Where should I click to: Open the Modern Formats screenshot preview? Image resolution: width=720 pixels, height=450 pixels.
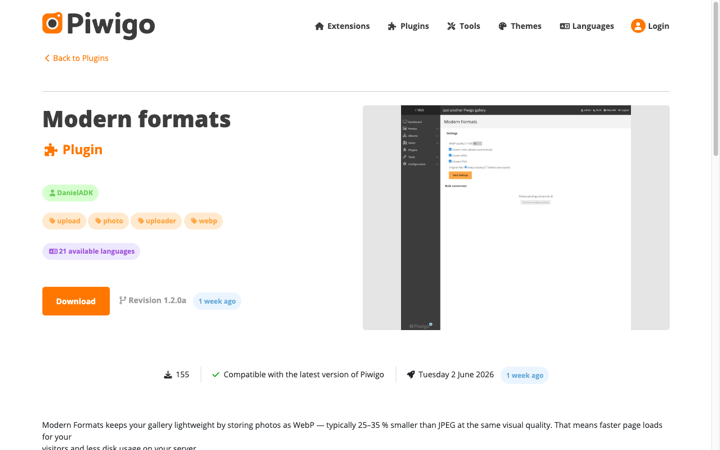click(x=516, y=218)
